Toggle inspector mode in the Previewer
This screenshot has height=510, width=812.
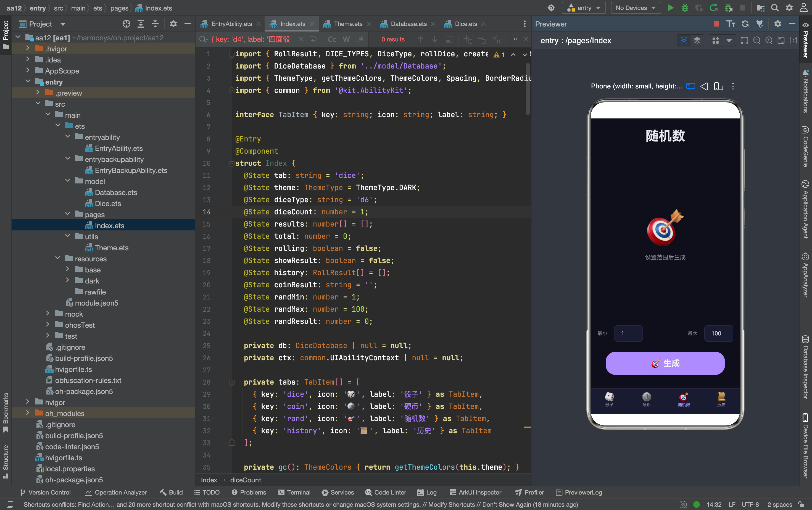tap(684, 41)
